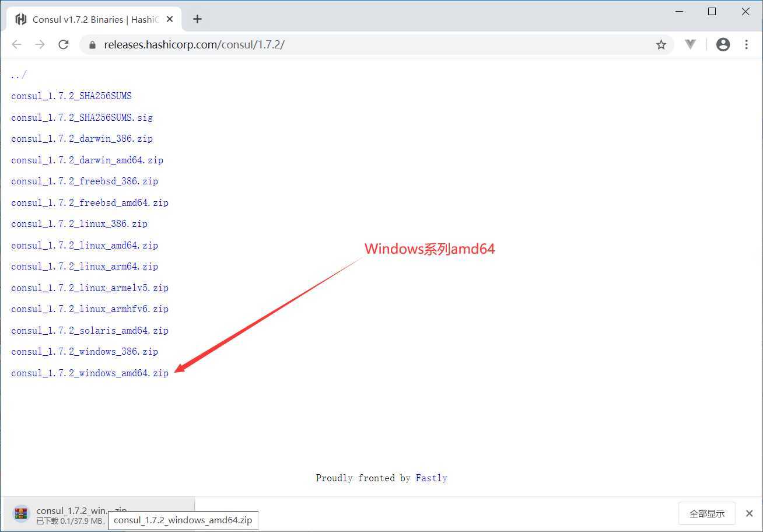The image size is (763, 532).
Task: Download consul_1.7.2_freebsd_386.zip
Action: pos(85,181)
